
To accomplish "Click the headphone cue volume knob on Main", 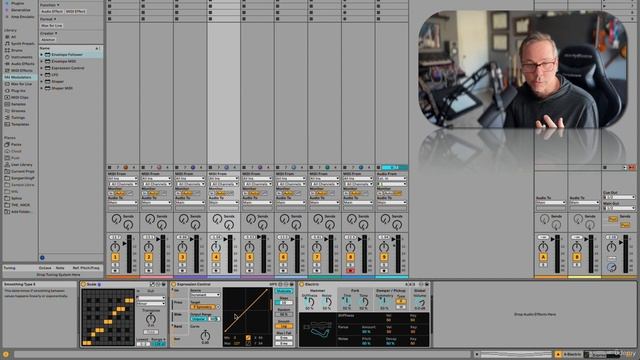I will point(611,267).
